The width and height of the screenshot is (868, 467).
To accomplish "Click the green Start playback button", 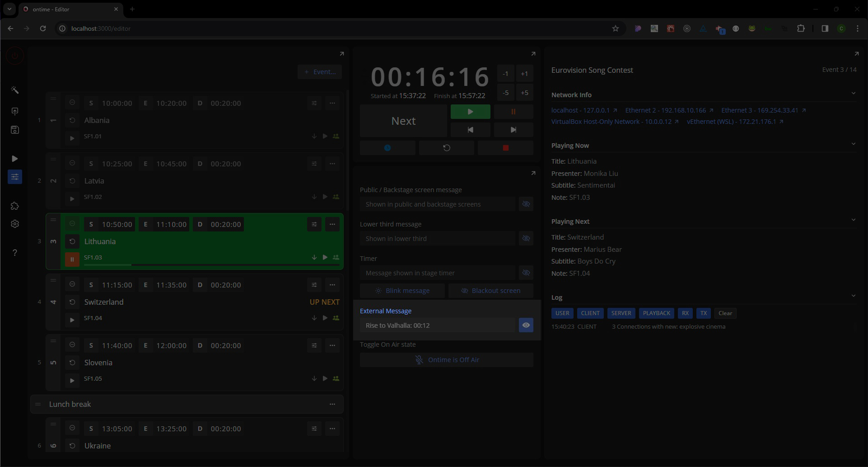I will pyautogui.click(x=470, y=112).
